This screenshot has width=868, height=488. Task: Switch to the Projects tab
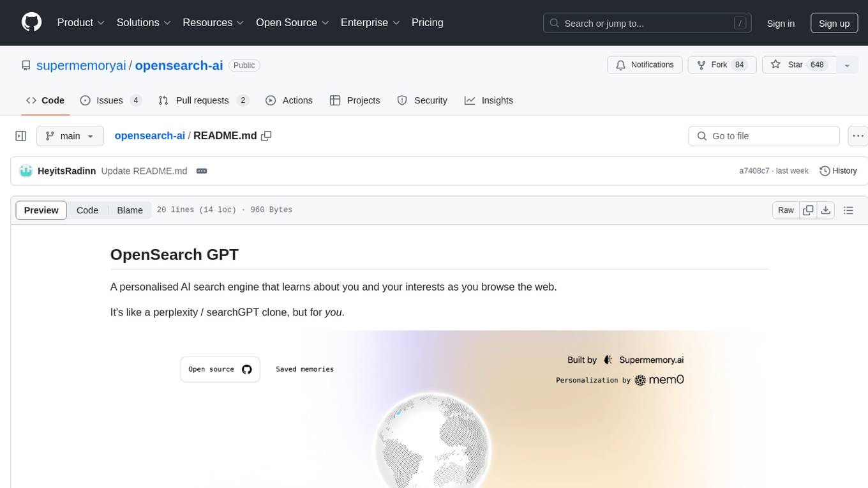point(355,100)
